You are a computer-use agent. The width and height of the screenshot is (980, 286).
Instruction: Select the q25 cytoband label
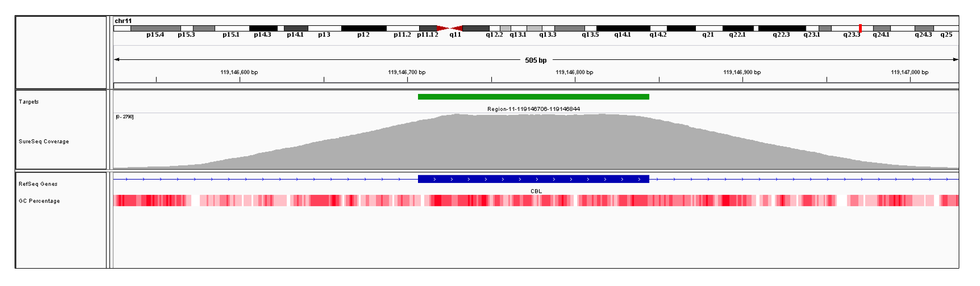[x=946, y=35]
